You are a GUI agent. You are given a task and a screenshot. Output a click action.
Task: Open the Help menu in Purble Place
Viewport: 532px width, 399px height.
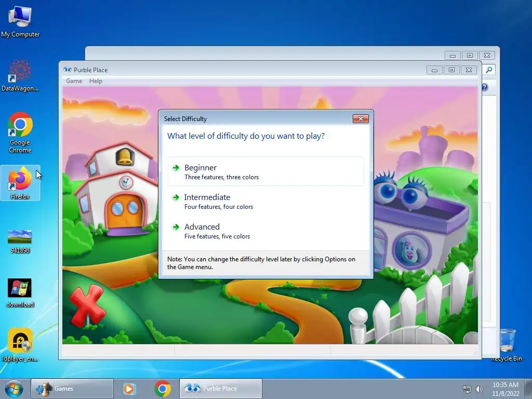tap(96, 81)
